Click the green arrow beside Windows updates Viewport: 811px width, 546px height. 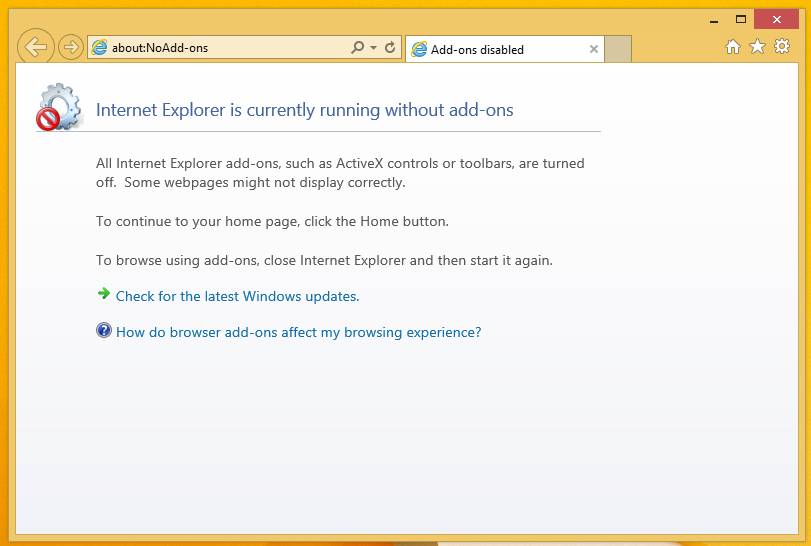104,294
